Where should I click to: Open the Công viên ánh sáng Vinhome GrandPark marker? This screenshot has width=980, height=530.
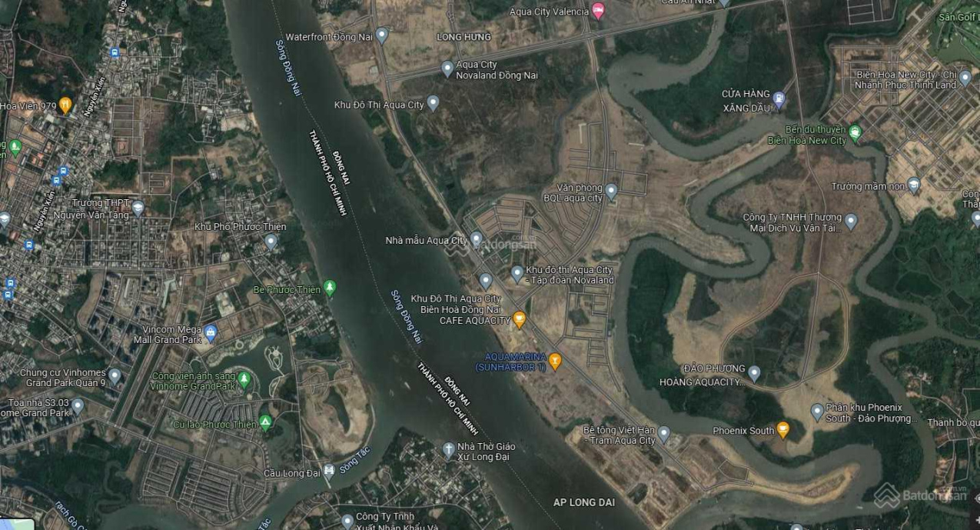tap(244, 379)
